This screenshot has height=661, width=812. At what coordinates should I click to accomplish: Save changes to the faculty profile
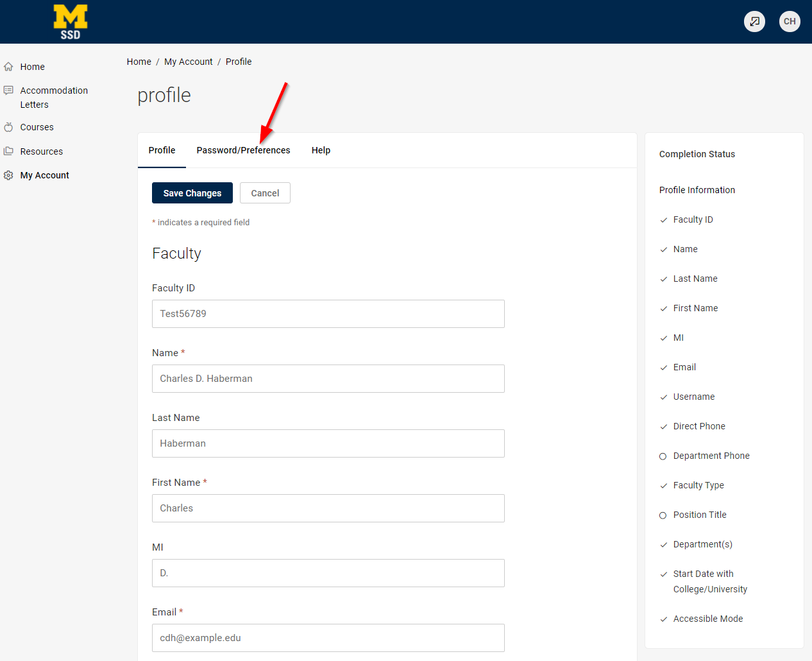(x=192, y=193)
